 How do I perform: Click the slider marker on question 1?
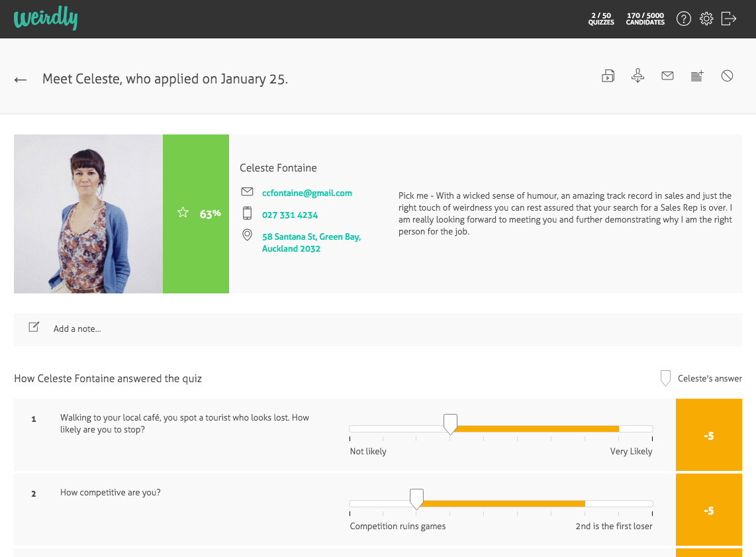[450, 423]
